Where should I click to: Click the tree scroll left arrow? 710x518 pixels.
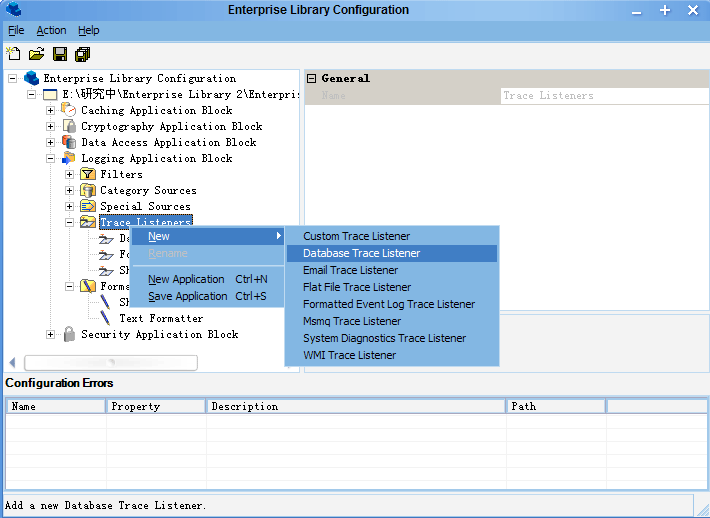click(12, 362)
